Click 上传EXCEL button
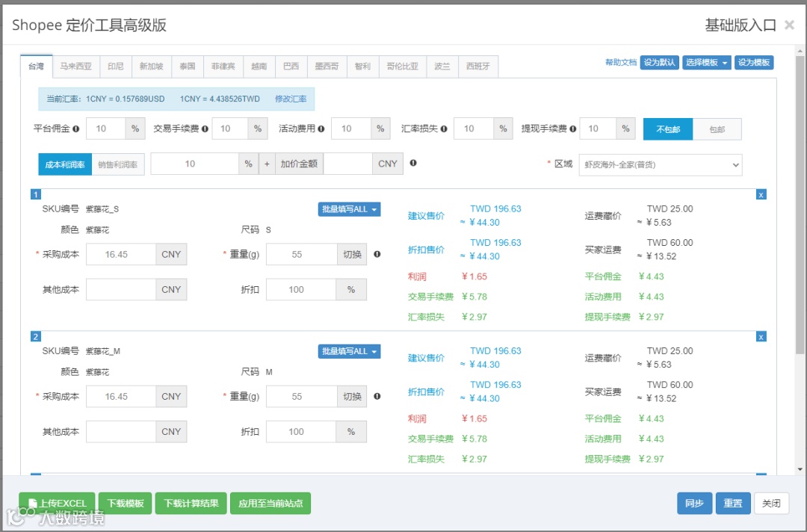 click(x=57, y=503)
